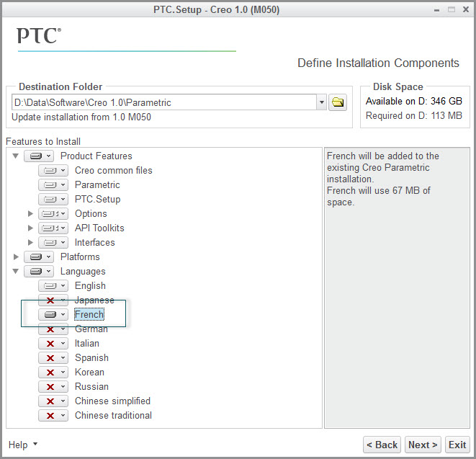Image resolution: width=476 pixels, height=459 pixels.
Task: Click the destination folder path field
Action: pos(164,102)
